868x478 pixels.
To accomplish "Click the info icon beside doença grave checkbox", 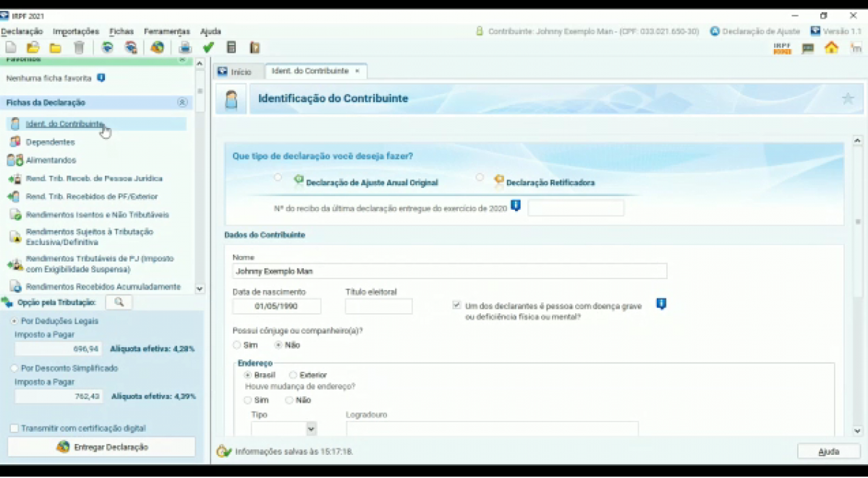I will 661,304.
